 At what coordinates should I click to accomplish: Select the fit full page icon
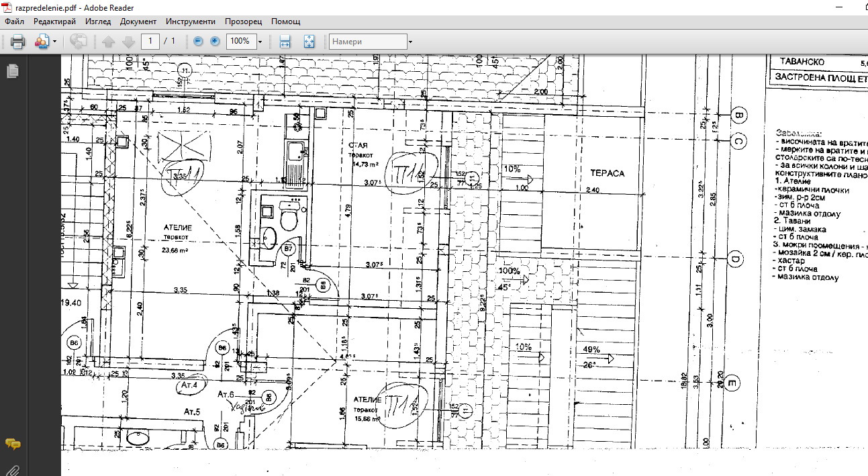click(x=309, y=42)
